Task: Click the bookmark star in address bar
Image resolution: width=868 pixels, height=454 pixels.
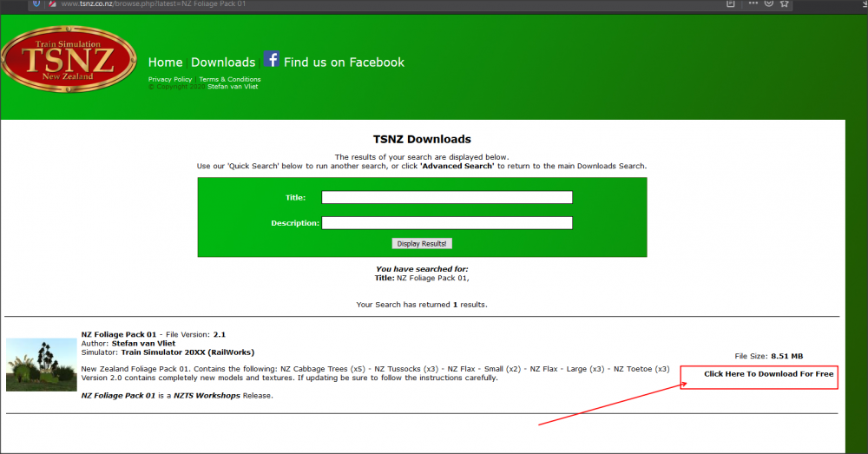Action: 785,4
